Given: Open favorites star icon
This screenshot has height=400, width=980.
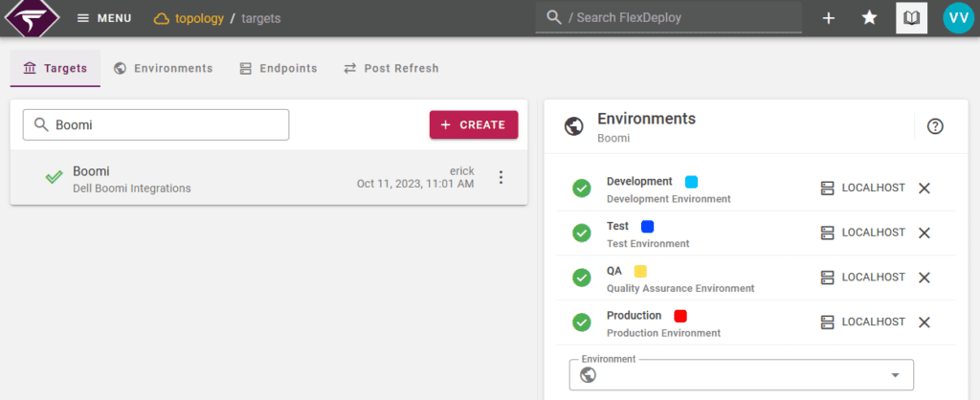Looking at the screenshot, I should click(x=869, y=18).
